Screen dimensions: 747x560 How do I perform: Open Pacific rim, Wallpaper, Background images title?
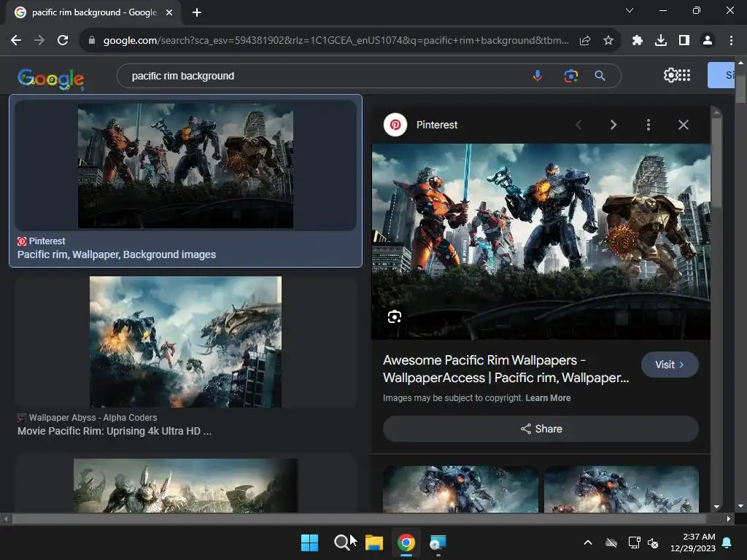point(117,254)
